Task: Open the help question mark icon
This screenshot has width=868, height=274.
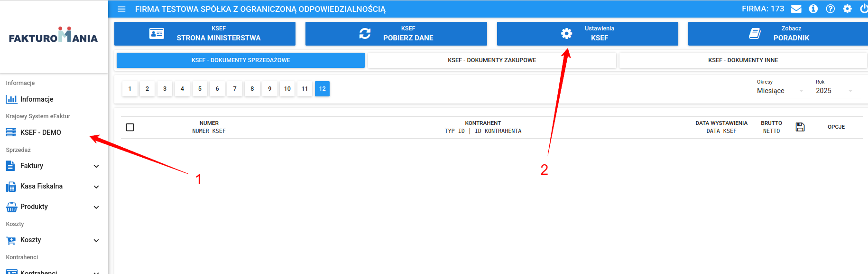Action: click(831, 9)
